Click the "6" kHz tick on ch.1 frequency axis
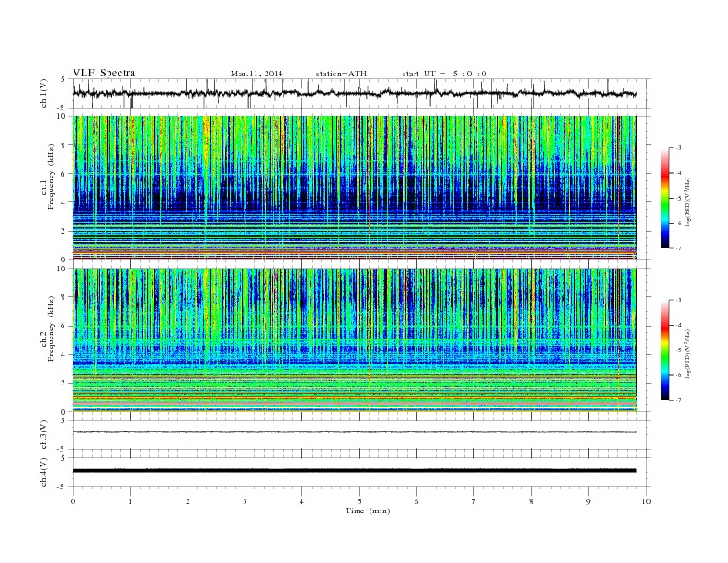The height and width of the screenshot is (563, 728). pos(64,174)
